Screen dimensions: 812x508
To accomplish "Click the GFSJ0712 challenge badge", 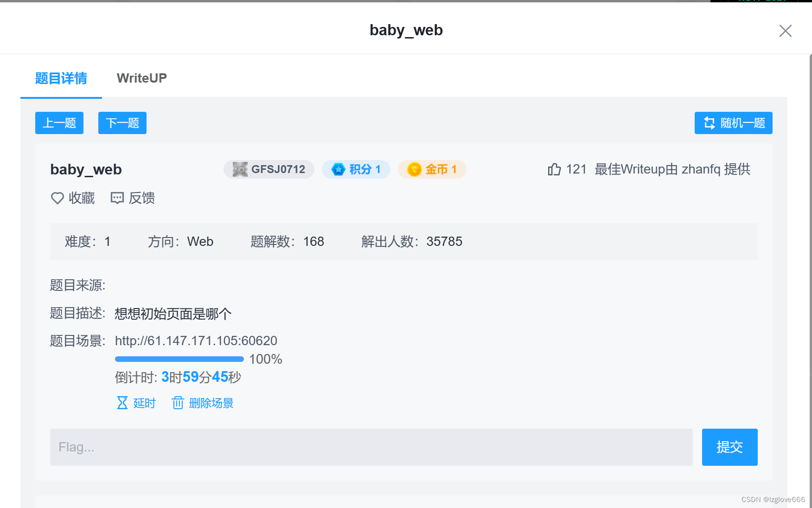I will (269, 169).
